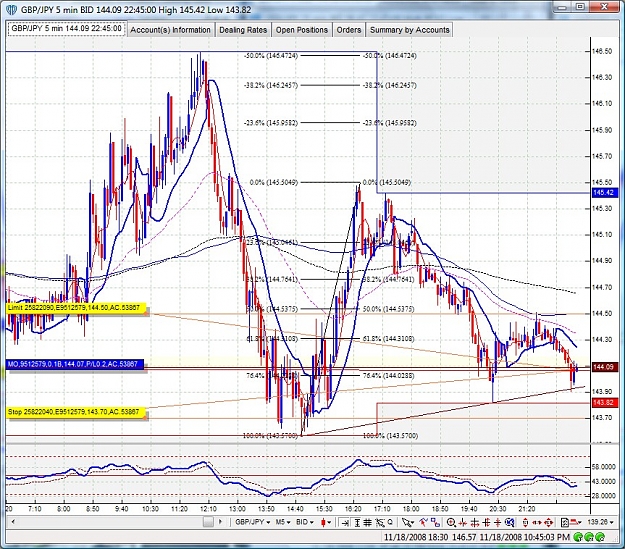Minimize the chart window
This screenshot has width=625, height=549.
tap(562, 7)
